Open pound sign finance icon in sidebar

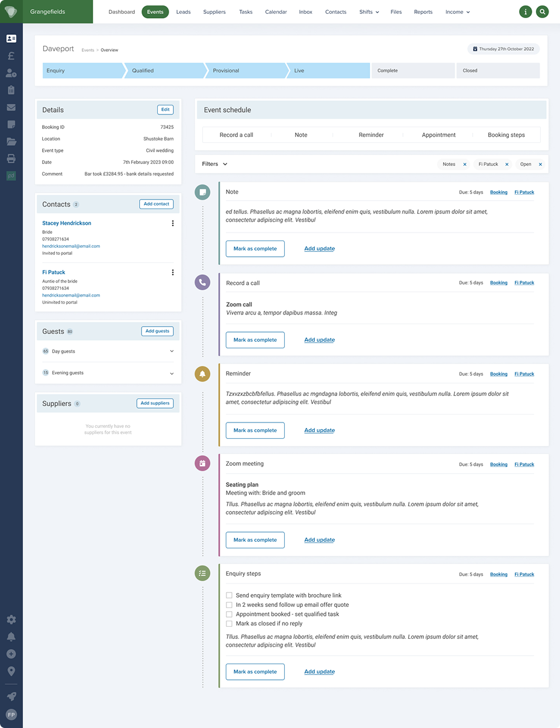pos(11,56)
